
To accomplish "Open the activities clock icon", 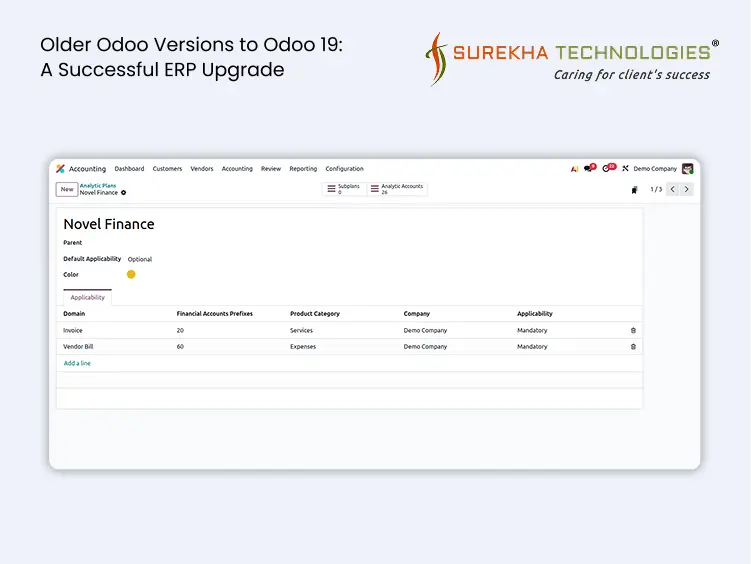I will (x=608, y=168).
